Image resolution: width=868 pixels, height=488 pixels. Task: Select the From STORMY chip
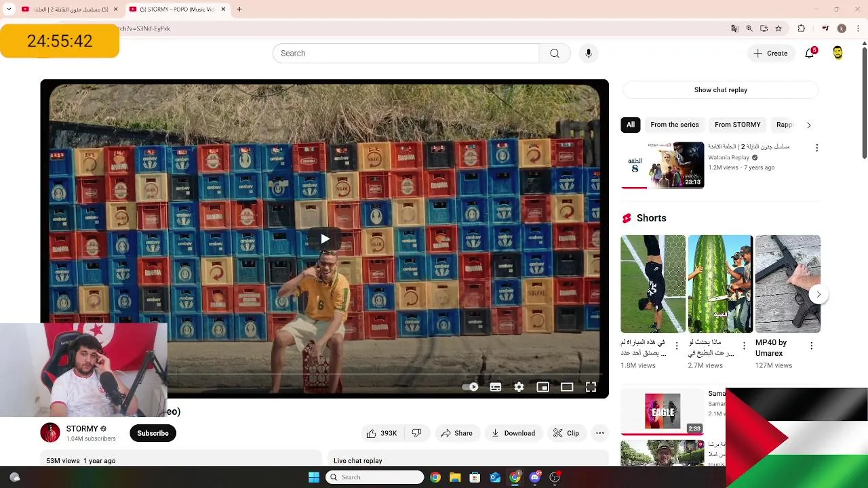click(737, 125)
